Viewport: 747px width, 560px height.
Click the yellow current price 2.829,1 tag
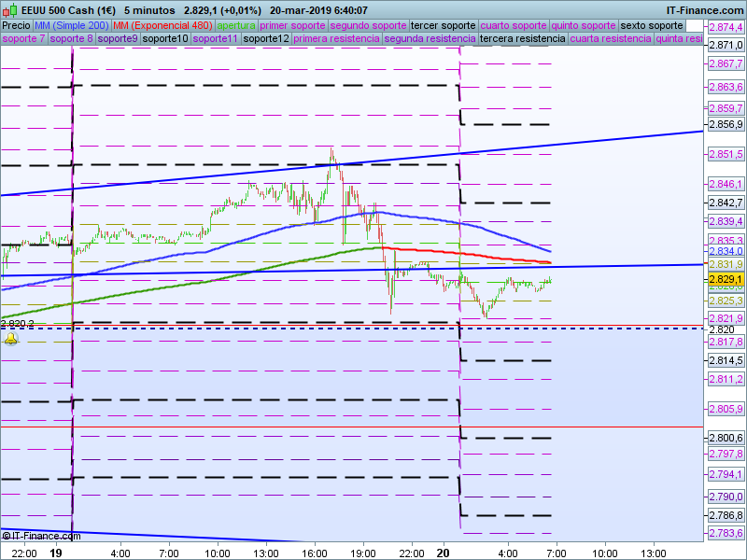726,279
